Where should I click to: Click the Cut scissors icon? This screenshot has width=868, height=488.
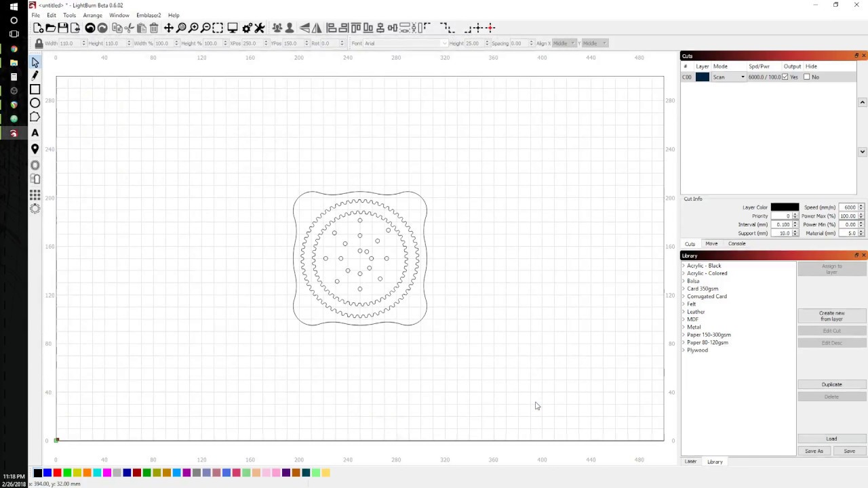coord(130,28)
